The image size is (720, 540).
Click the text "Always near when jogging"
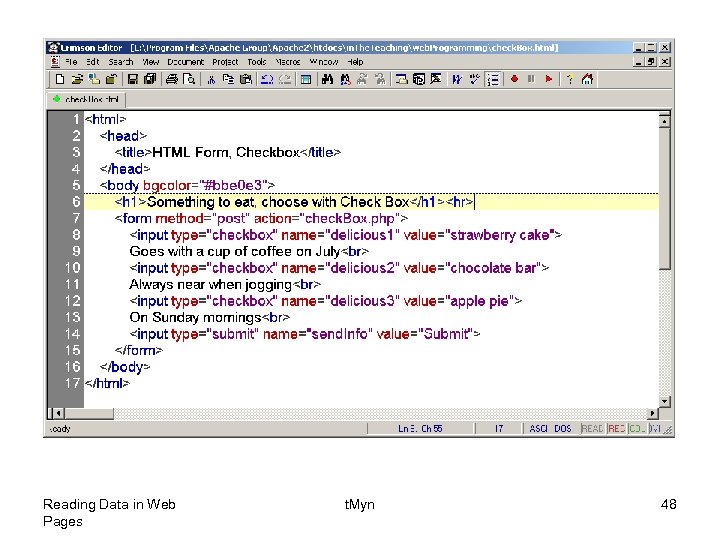click(x=210, y=285)
